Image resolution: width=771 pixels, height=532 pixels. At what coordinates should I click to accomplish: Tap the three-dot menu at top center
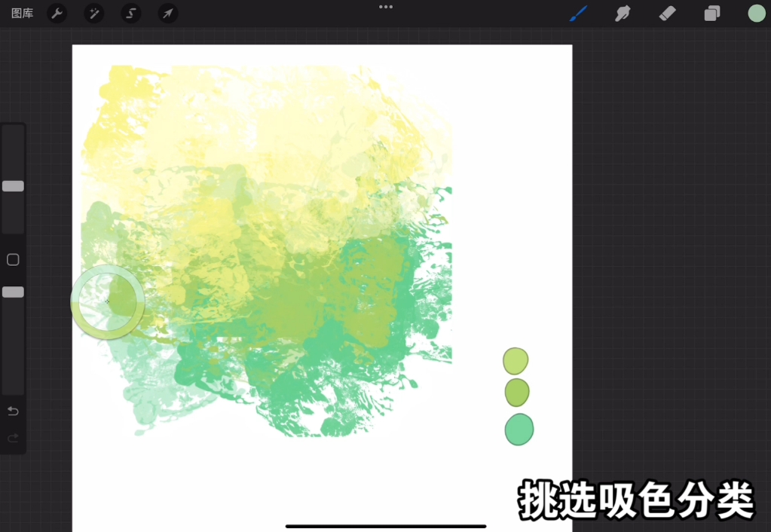pyautogui.click(x=386, y=7)
